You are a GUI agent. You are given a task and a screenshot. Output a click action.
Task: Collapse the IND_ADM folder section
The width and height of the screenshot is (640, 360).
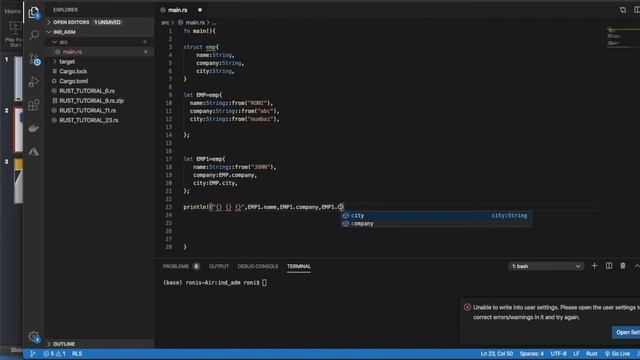pos(64,32)
